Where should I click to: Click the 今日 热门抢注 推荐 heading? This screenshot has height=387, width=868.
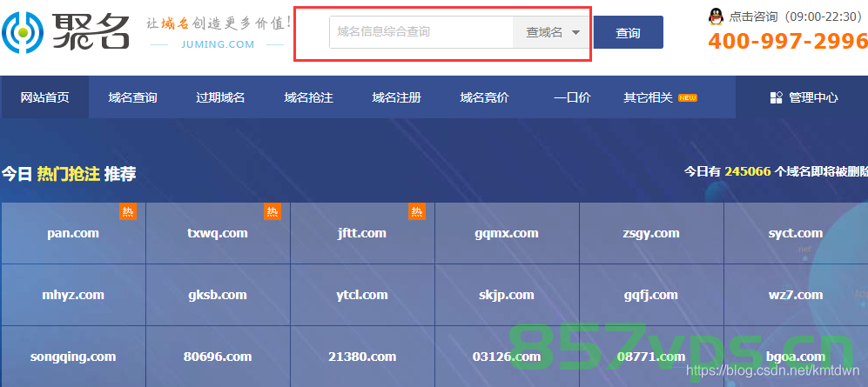(x=69, y=174)
